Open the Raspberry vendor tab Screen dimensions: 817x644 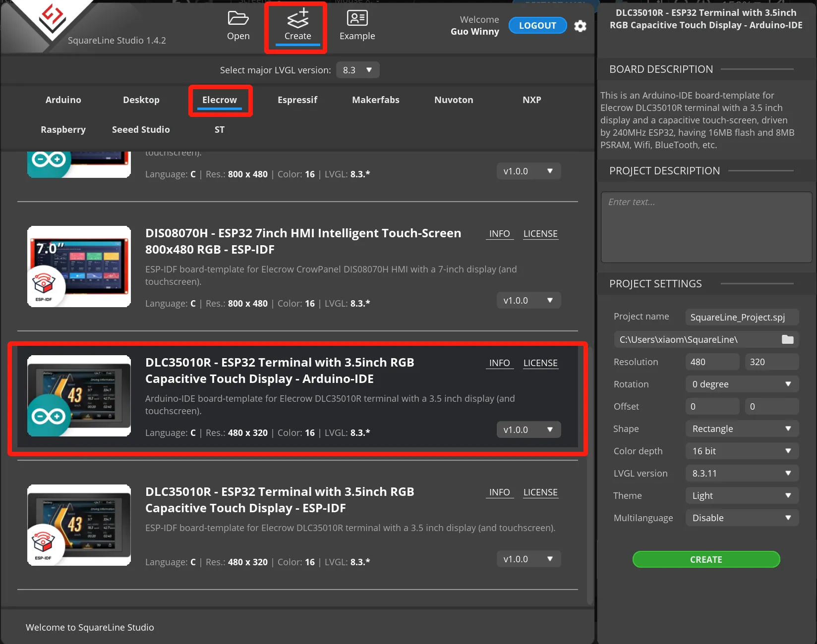[63, 130]
